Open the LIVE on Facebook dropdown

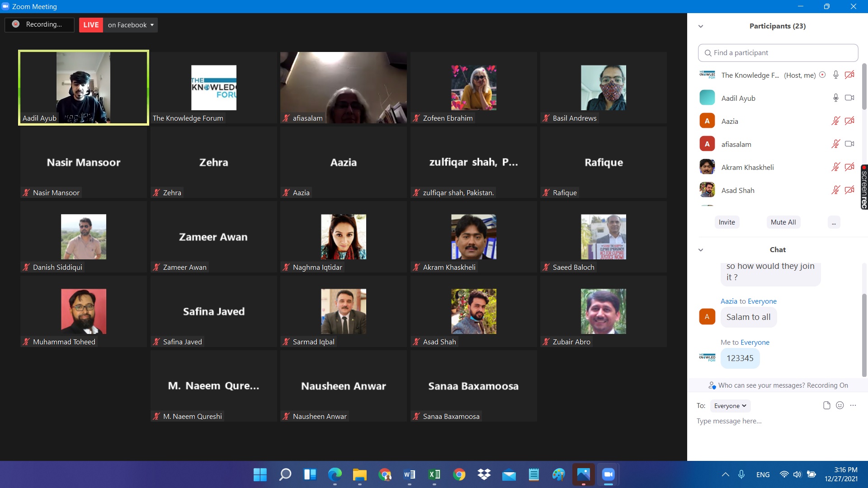[x=131, y=25]
